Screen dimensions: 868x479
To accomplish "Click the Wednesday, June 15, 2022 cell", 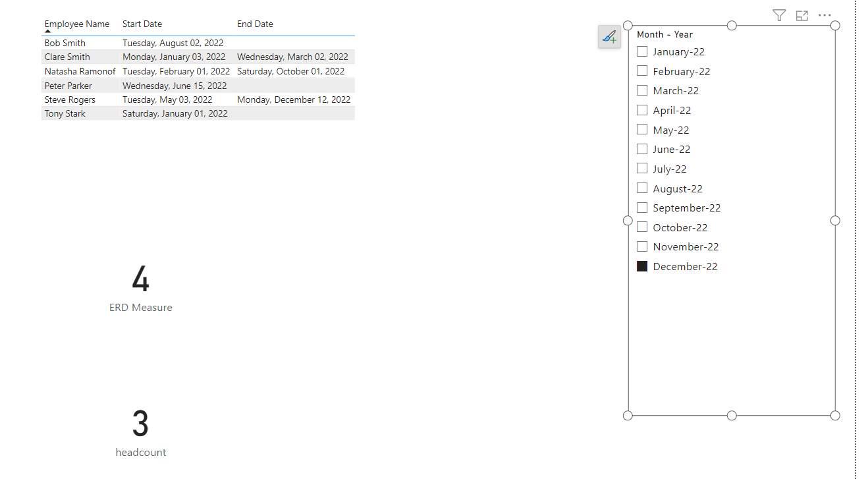I will 175,86.
